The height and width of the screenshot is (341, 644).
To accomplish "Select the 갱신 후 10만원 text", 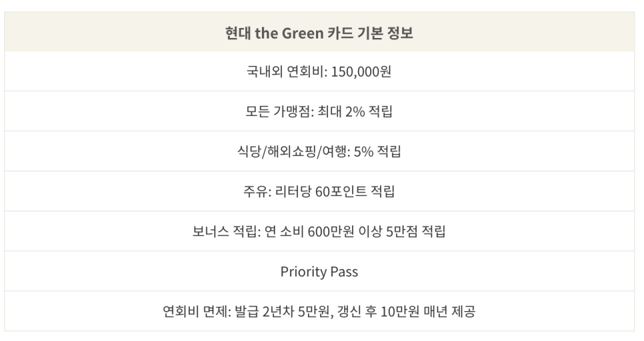I will pos(378,312).
